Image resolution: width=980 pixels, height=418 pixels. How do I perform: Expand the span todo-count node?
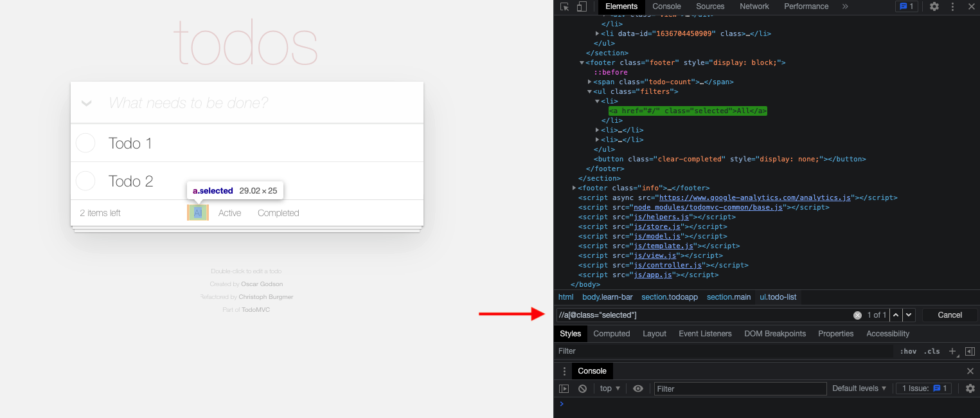pyautogui.click(x=589, y=82)
